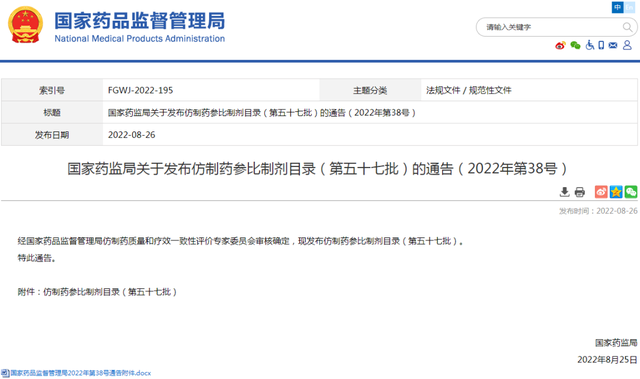Image resolution: width=640 pixels, height=379 pixels.
Task: Open the header Weibo icon
Action: point(560,45)
